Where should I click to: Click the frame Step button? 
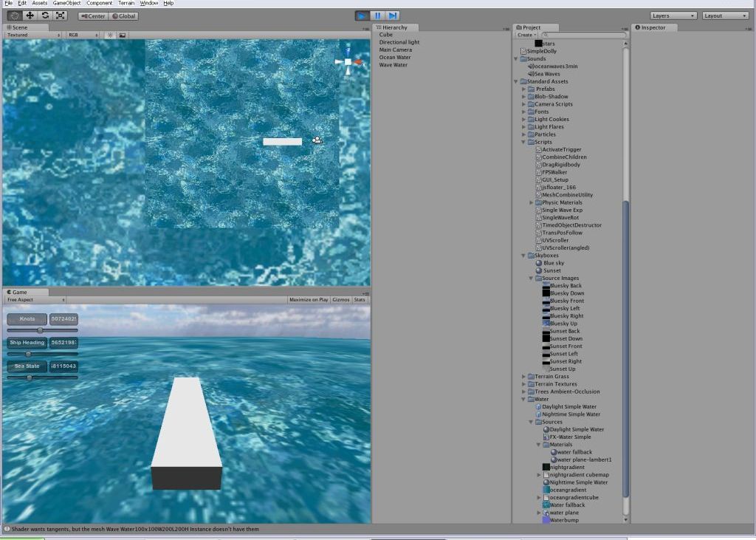tap(392, 15)
